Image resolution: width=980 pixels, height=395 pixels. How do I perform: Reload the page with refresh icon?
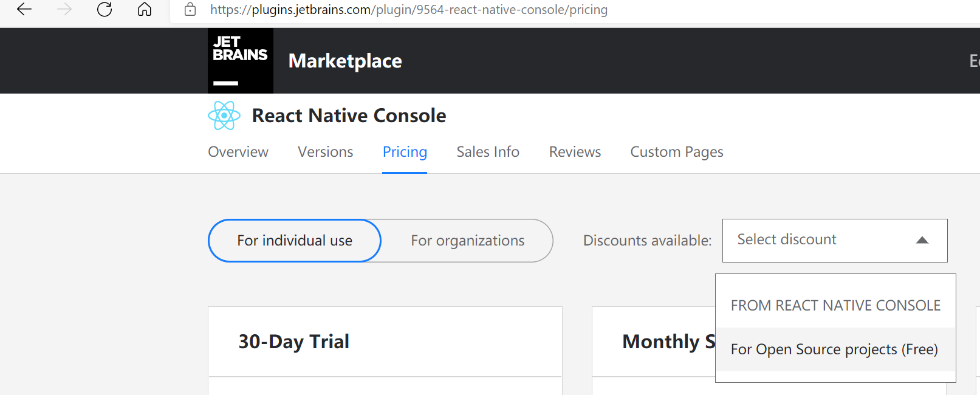tap(105, 10)
